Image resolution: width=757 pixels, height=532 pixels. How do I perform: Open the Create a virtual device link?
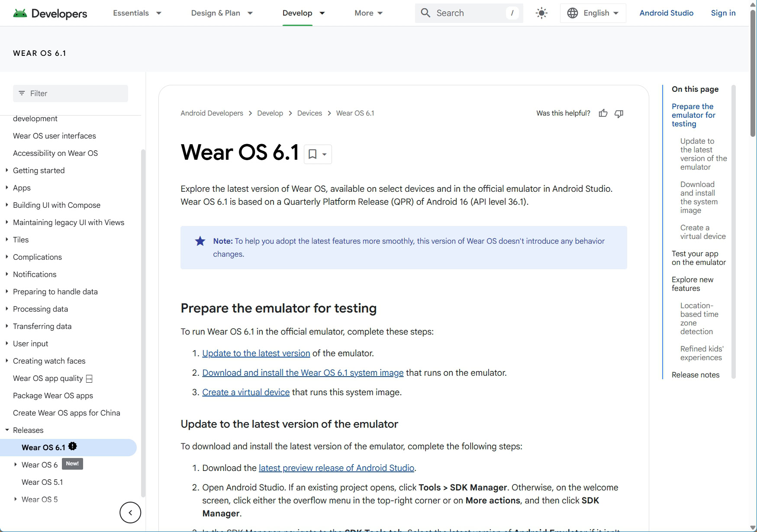point(246,392)
